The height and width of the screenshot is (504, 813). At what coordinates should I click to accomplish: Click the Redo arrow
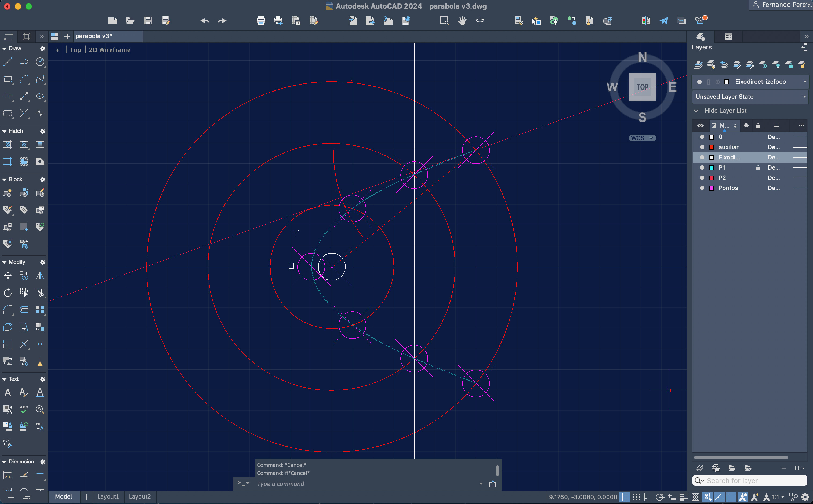[222, 21]
